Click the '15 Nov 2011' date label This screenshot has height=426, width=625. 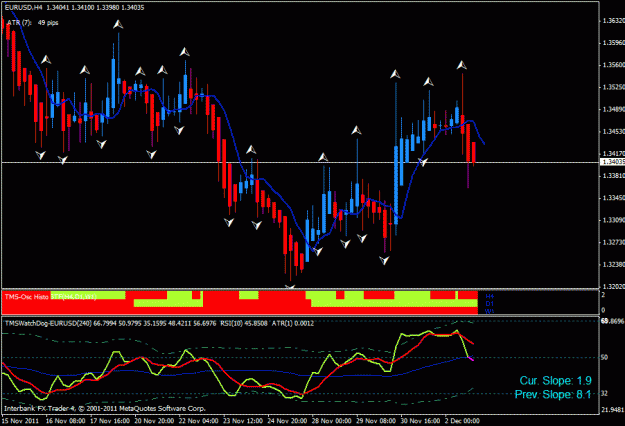pyautogui.click(x=20, y=421)
